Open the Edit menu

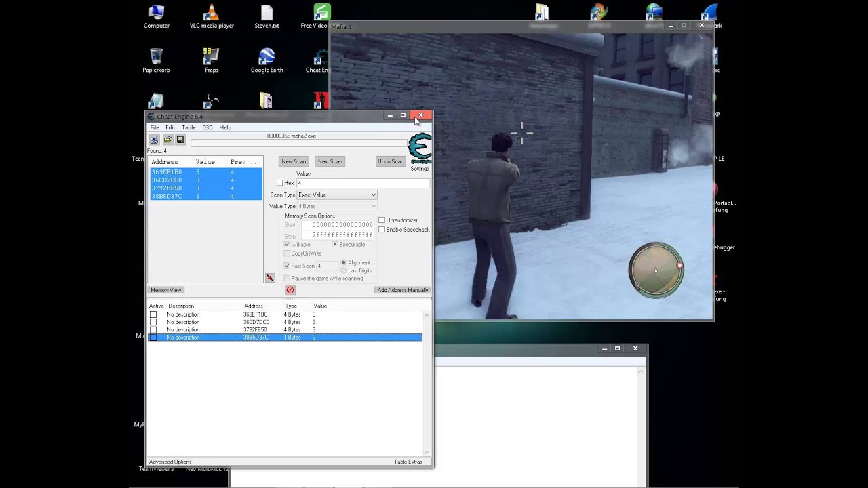[170, 127]
